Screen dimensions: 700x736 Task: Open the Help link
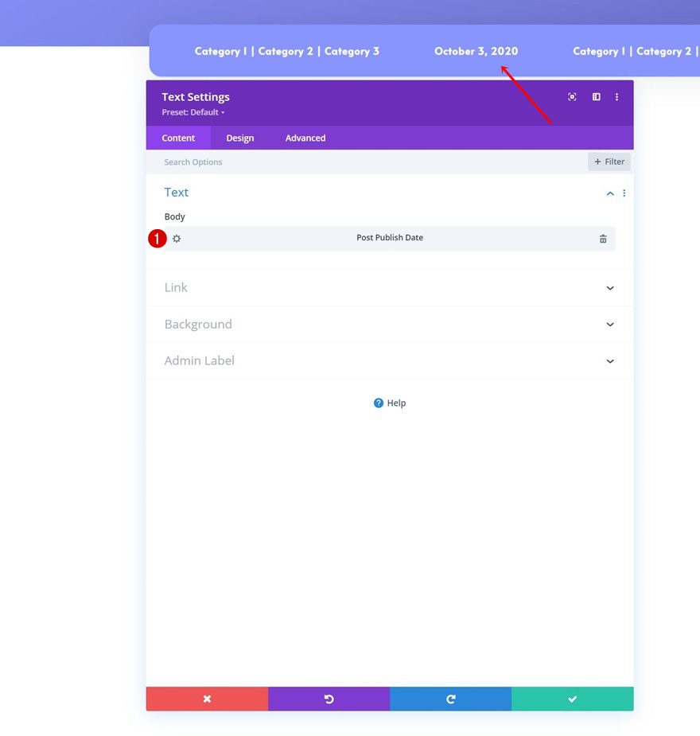tap(389, 403)
